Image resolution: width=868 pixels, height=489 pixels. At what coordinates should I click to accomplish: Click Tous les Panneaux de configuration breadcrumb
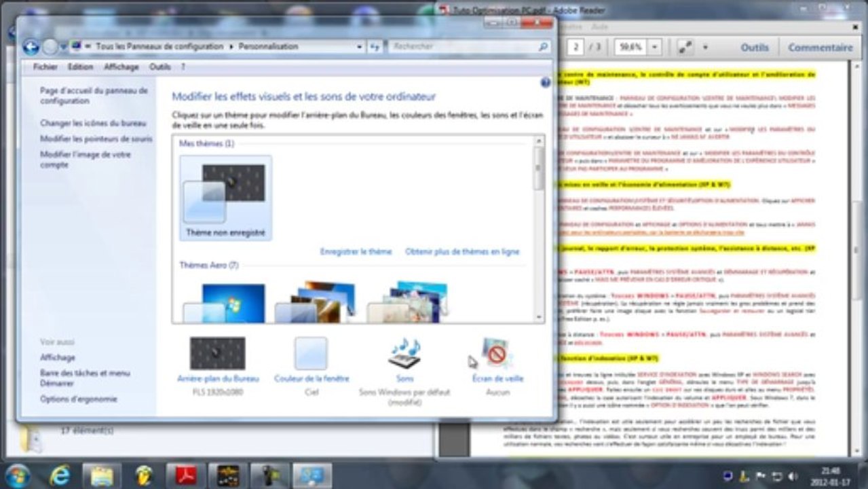click(x=159, y=47)
